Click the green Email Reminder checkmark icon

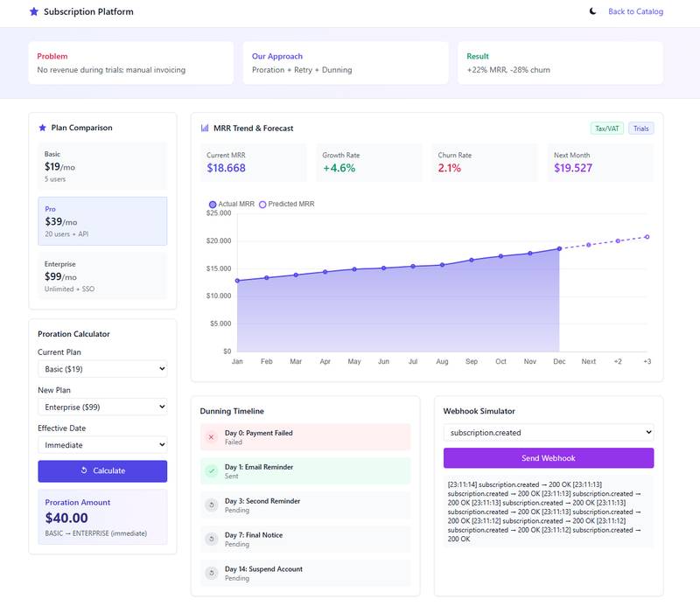211,471
